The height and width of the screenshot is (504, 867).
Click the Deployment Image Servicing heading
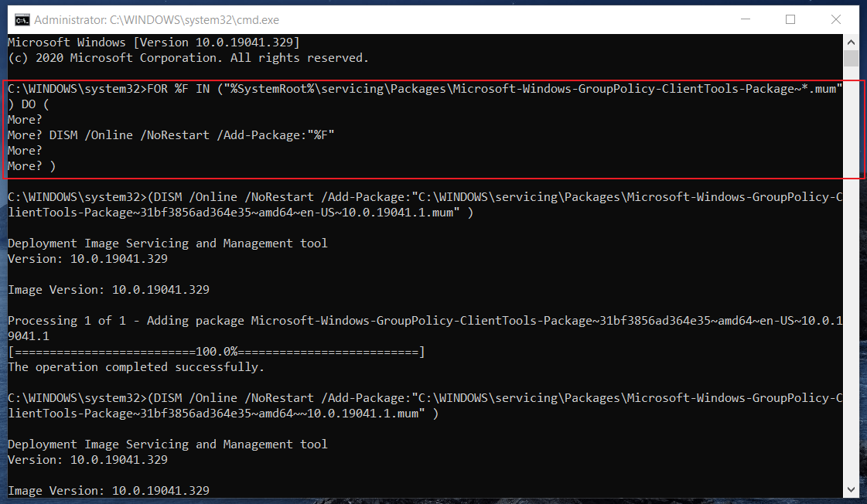tap(165, 243)
